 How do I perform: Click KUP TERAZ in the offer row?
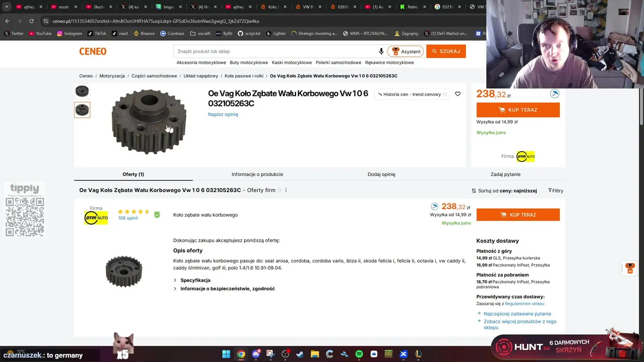pyautogui.click(x=518, y=215)
